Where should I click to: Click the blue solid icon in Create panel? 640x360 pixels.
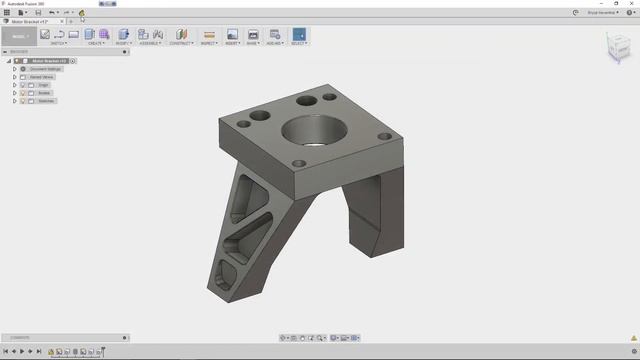[90, 34]
